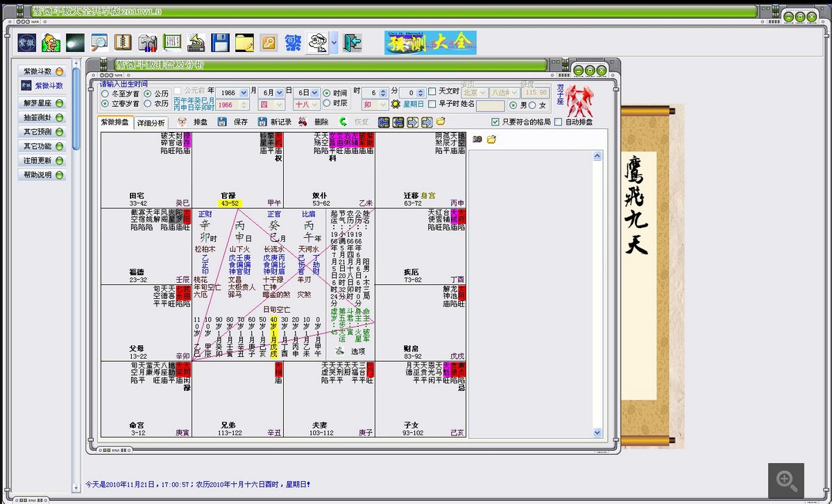Go to next record arrow icon
Screen dimensions: 832x504
tap(412, 123)
